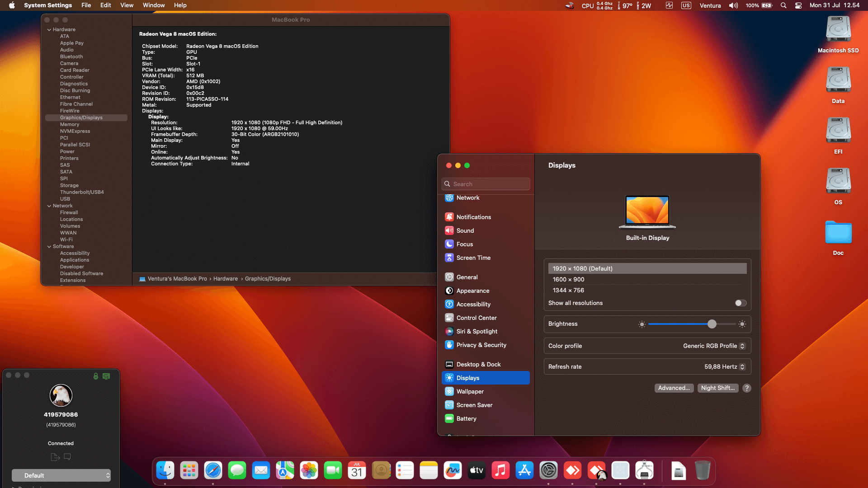
Task: Open the Doc folder on desktop
Action: (x=838, y=237)
